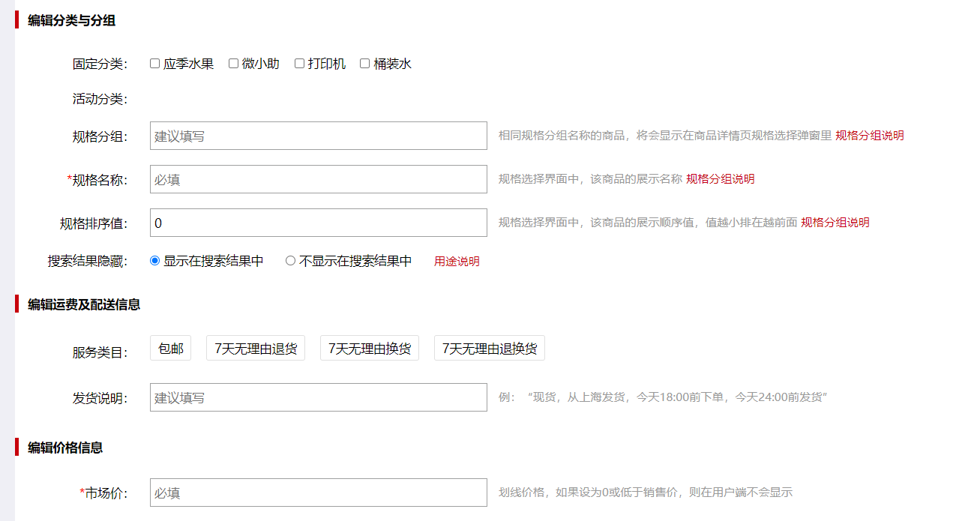Focus the 市场价 input field

click(318, 493)
